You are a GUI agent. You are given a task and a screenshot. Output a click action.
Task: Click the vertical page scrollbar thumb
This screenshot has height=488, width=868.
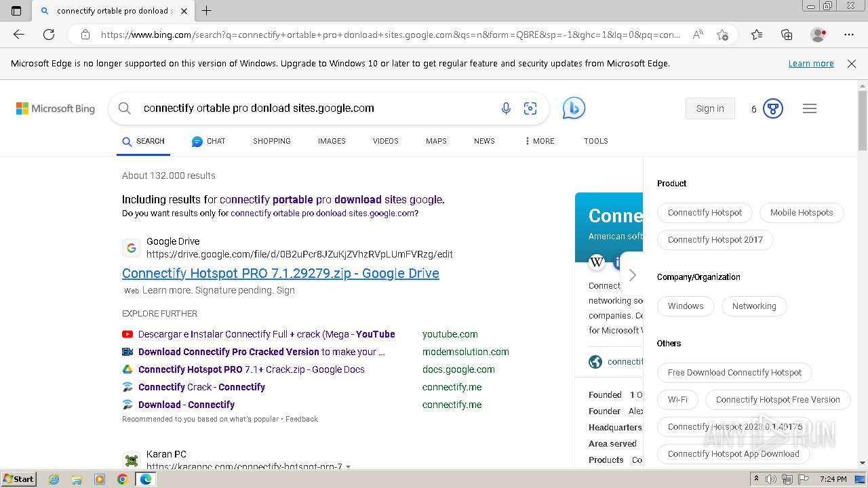(863, 121)
